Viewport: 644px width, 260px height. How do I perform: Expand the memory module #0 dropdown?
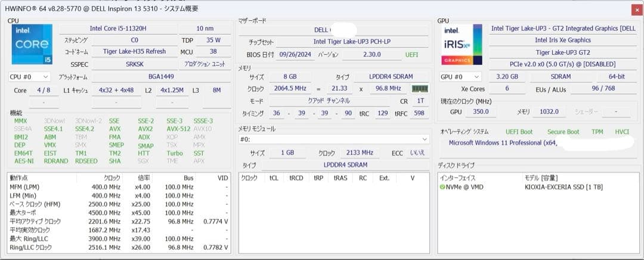333,140
